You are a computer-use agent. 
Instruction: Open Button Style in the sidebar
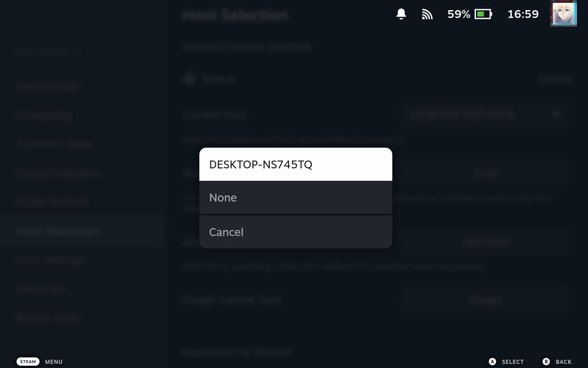(x=48, y=318)
